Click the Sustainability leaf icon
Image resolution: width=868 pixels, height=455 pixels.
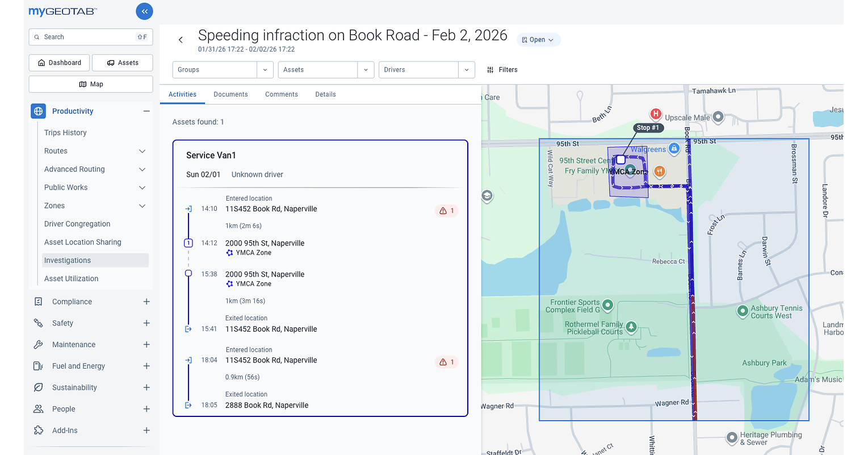pyautogui.click(x=38, y=387)
